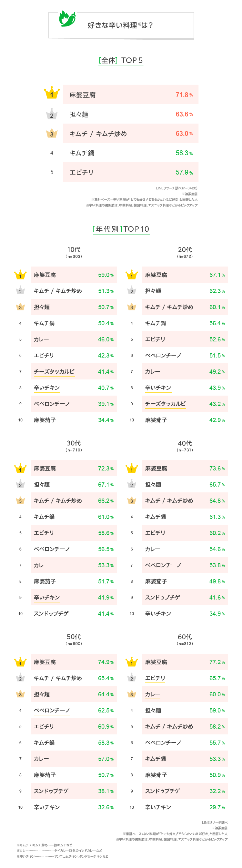Click the 71.8% value for 麻婆豆腐
The image size is (242, 868).
pos(184,95)
